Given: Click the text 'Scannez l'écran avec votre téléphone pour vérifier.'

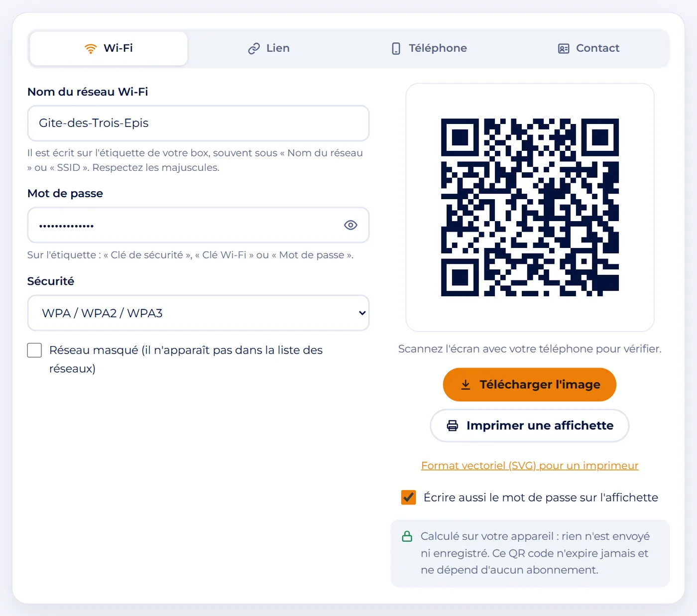Looking at the screenshot, I should [530, 349].
